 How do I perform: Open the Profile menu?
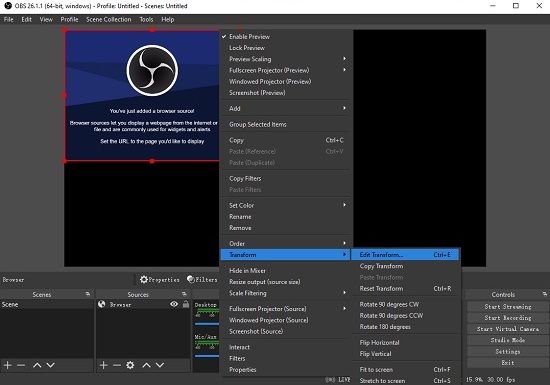coord(69,19)
